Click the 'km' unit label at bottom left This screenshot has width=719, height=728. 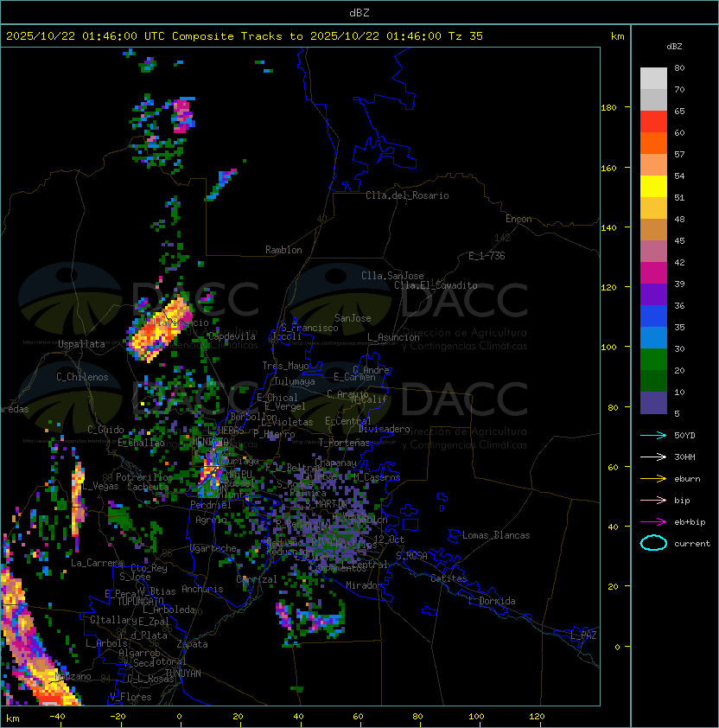[x=13, y=718]
